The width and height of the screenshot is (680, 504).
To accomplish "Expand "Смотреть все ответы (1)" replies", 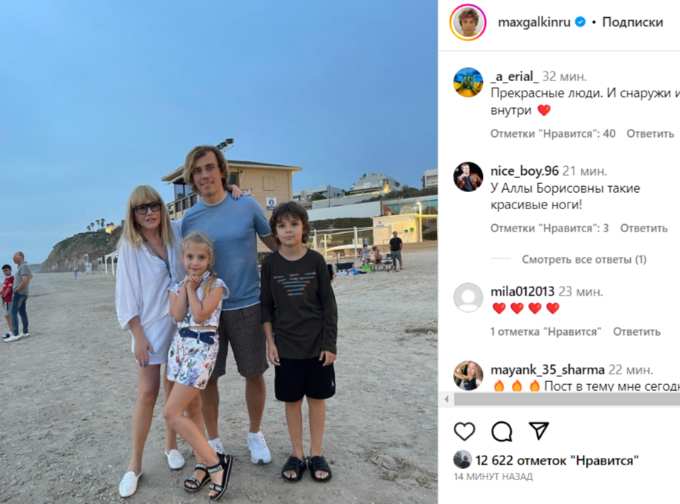I will [584, 259].
